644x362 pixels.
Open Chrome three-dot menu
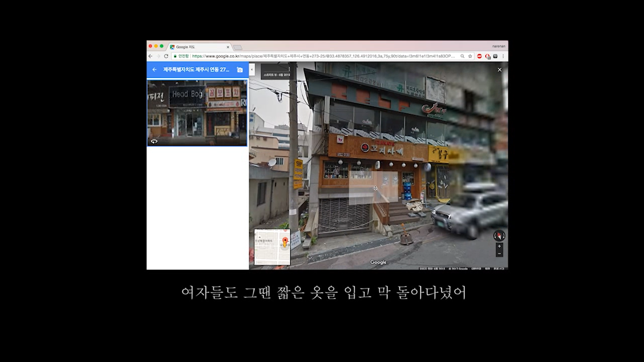coord(503,56)
